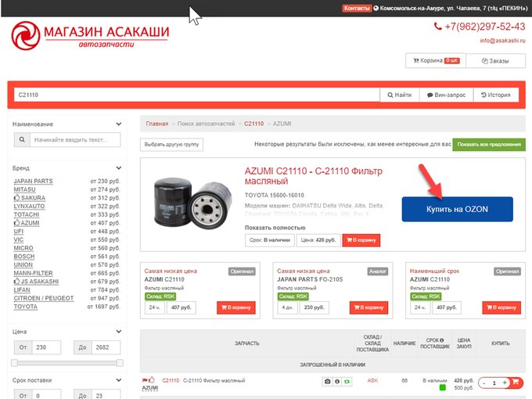Open the Вин-запрос button
This screenshot has height=399, width=532.
tap(446, 95)
